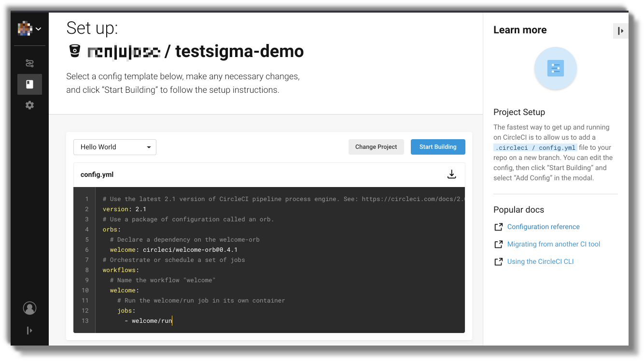Click the Project Setup illustration circle
644x361 pixels.
click(555, 68)
